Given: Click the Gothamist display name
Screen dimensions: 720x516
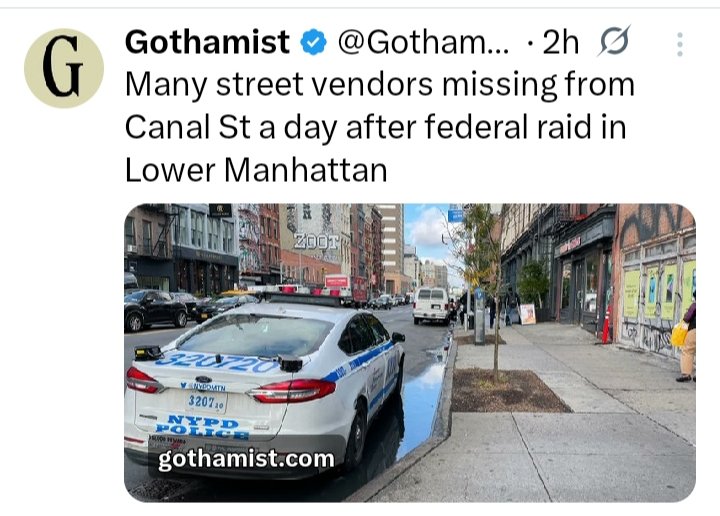Looking at the screenshot, I should pyautogui.click(x=207, y=42).
